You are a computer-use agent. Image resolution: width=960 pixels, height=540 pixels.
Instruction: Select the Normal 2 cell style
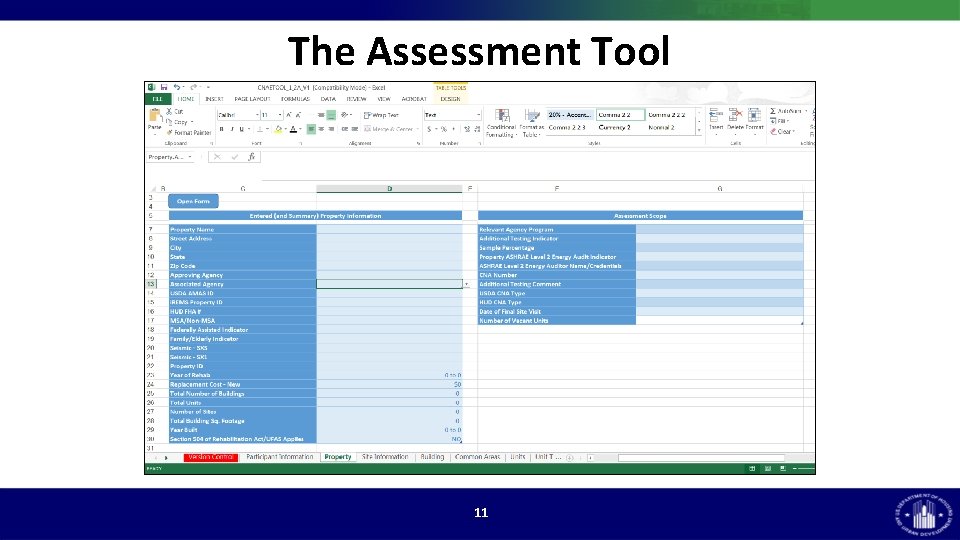coord(661,127)
